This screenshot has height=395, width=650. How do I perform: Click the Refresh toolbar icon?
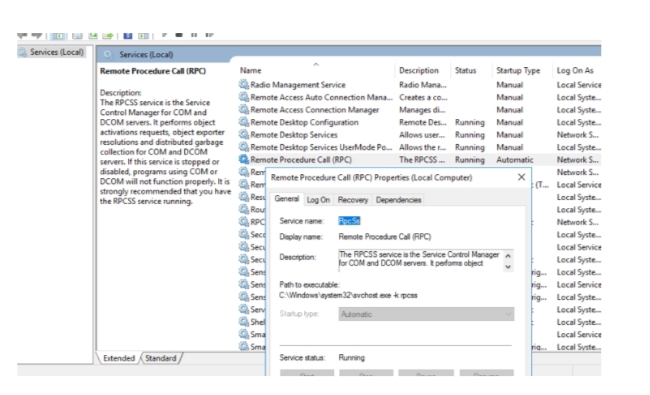tap(93, 36)
